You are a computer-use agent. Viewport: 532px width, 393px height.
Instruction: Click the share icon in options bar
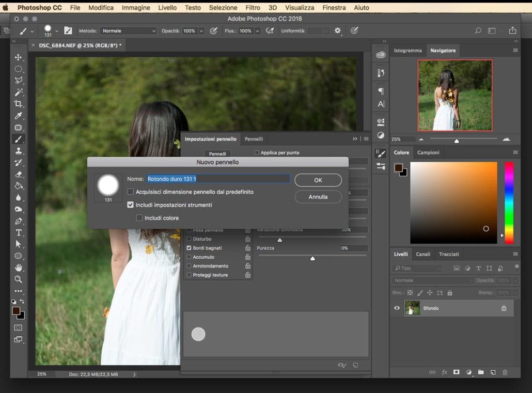512,30
